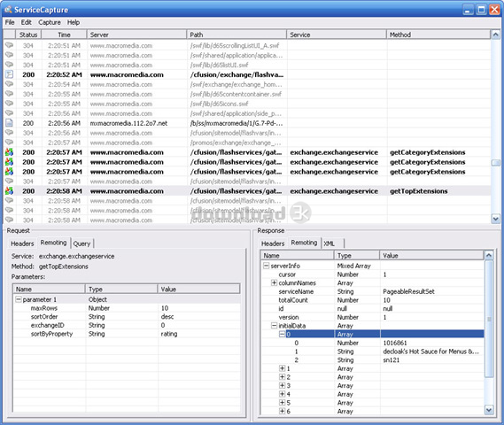Collapse the serverInfo node
The height and width of the screenshot is (425, 504).
pos(266,266)
